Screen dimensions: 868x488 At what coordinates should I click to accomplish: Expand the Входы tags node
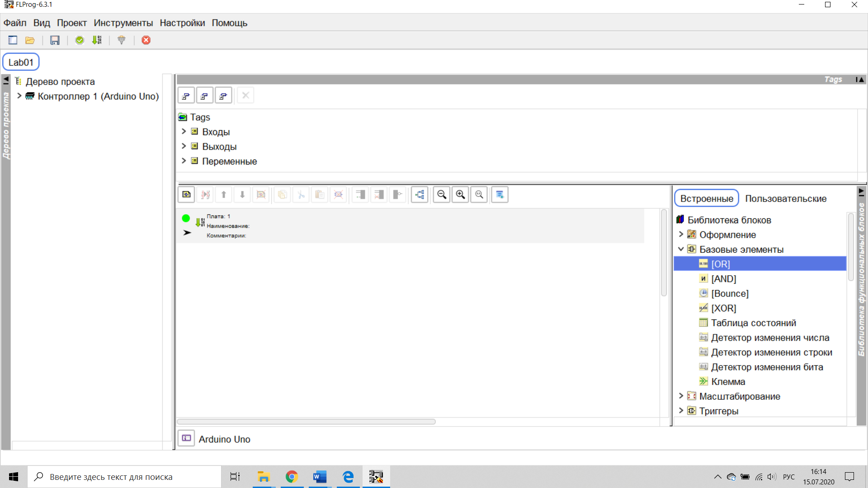point(184,131)
